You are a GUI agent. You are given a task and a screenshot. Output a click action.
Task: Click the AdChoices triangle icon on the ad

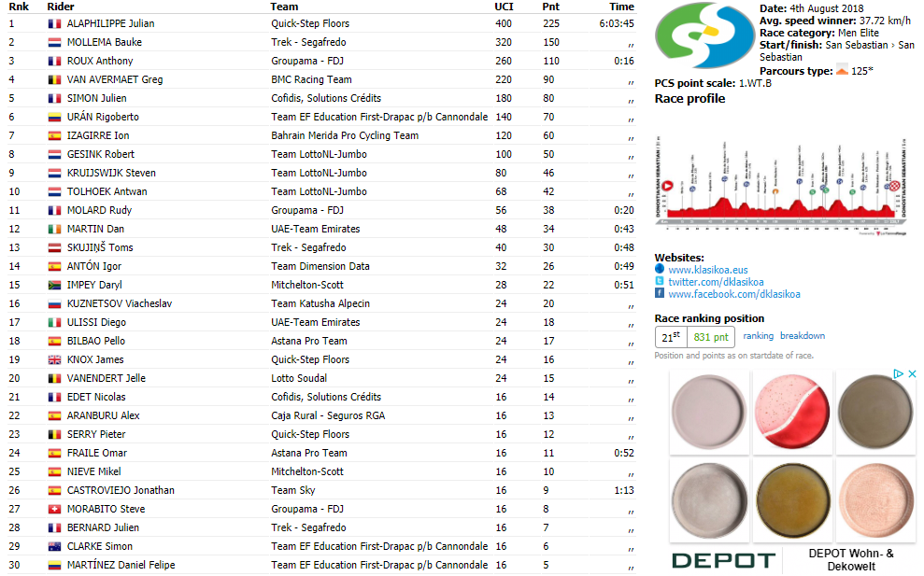click(x=898, y=374)
